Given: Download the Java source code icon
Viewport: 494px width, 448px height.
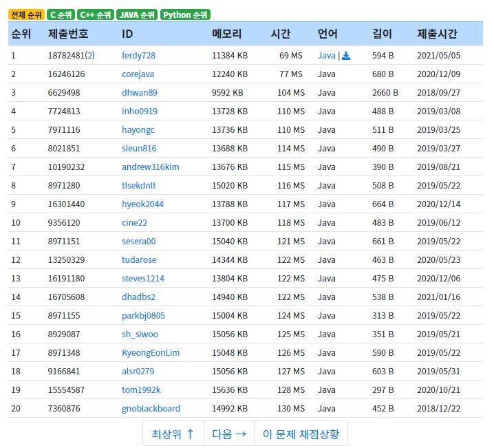Looking at the screenshot, I should tap(346, 56).
